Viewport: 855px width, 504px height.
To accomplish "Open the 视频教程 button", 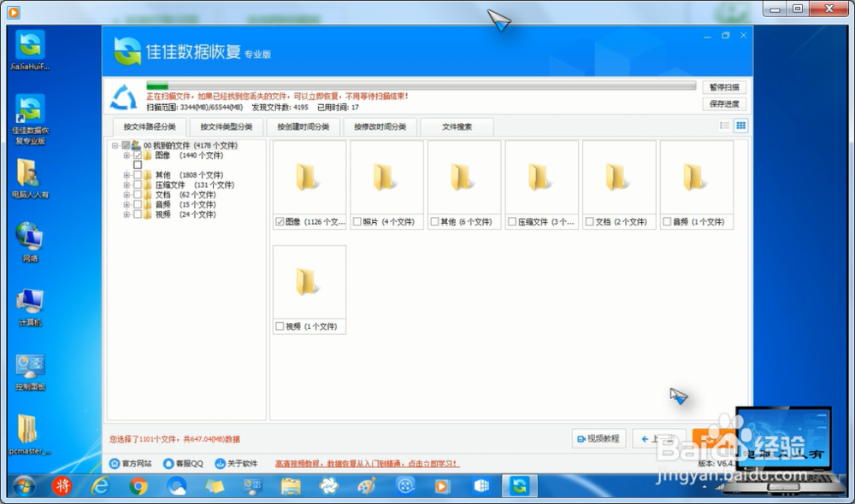I will tap(598, 438).
